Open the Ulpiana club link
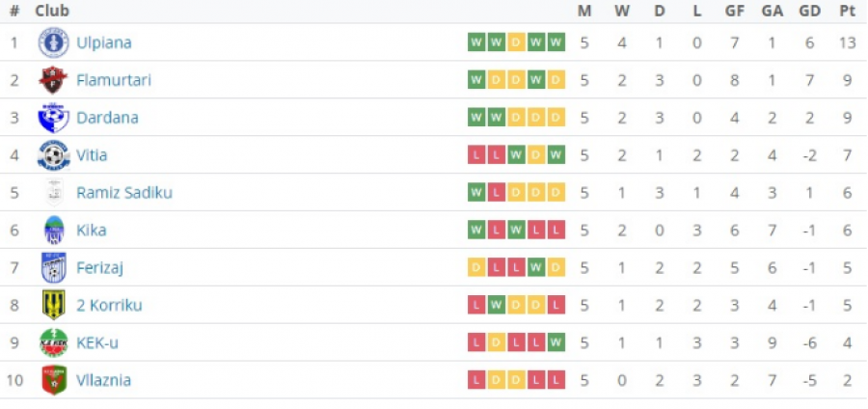This screenshot has height=409, width=868. coord(104,42)
